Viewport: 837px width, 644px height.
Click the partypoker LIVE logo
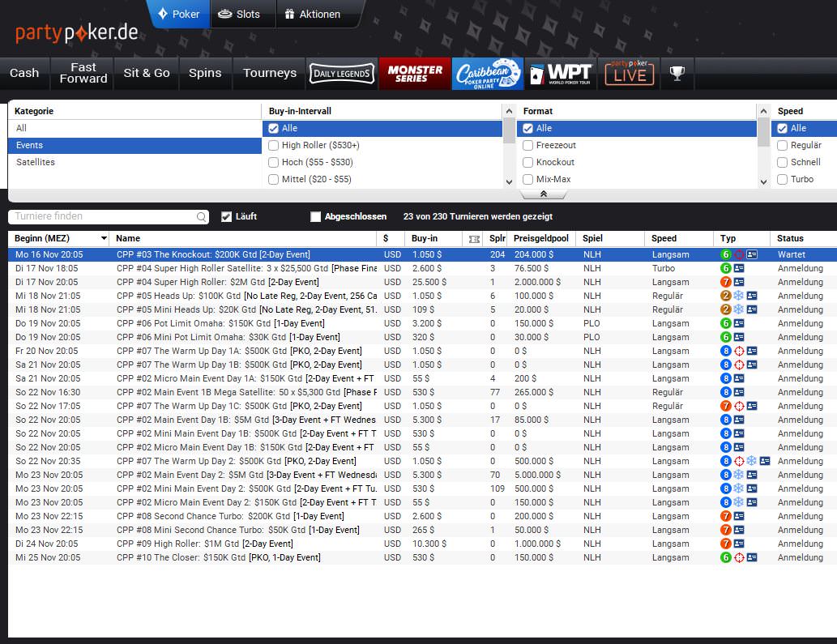[630, 73]
